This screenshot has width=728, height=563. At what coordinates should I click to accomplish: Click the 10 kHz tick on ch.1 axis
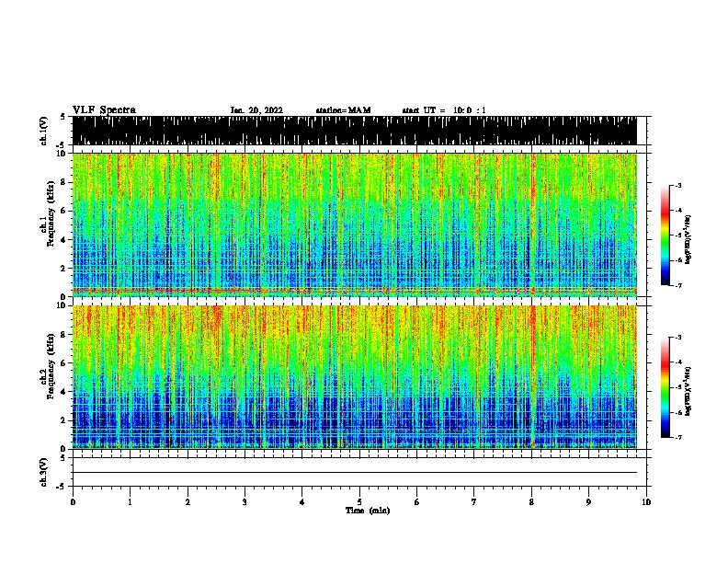[x=62, y=154]
